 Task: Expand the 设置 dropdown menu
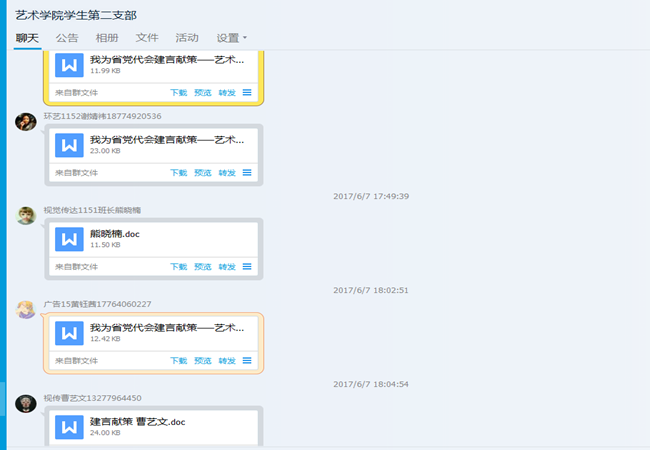pos(231,38)
